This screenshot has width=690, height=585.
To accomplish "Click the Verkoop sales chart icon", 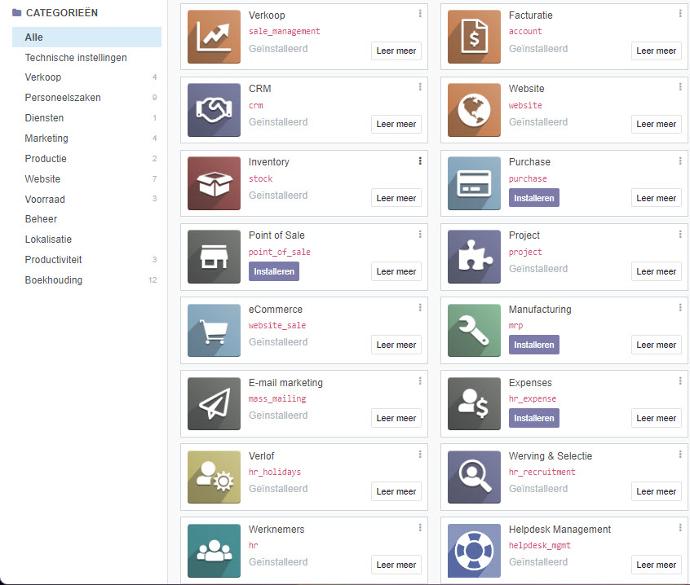I will [214, 37].
